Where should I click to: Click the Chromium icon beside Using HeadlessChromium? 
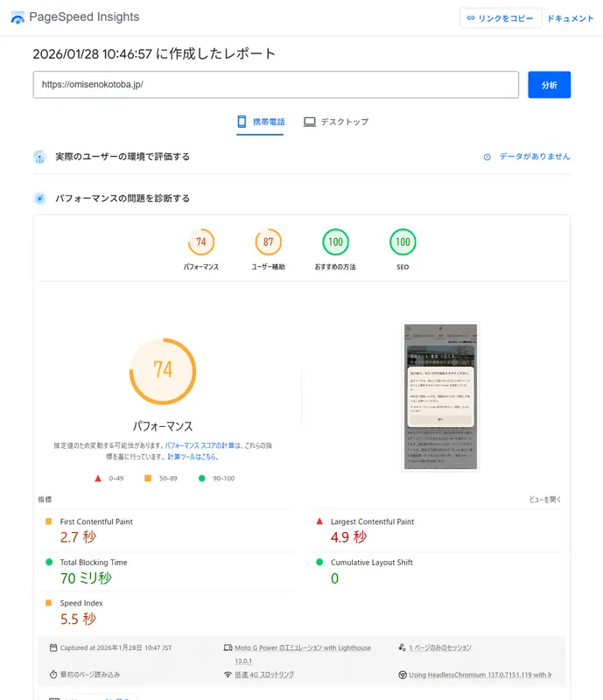click(403, 675)
